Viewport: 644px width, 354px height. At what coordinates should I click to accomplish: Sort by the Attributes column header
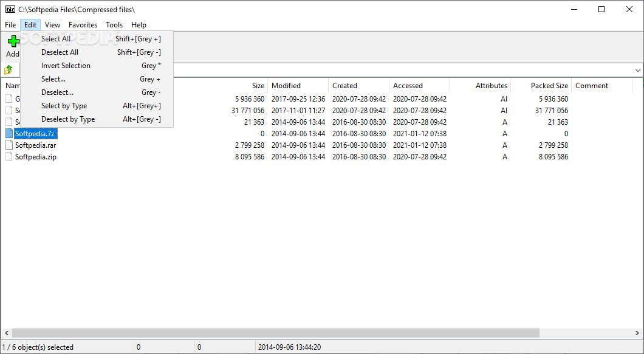(492, 86)
